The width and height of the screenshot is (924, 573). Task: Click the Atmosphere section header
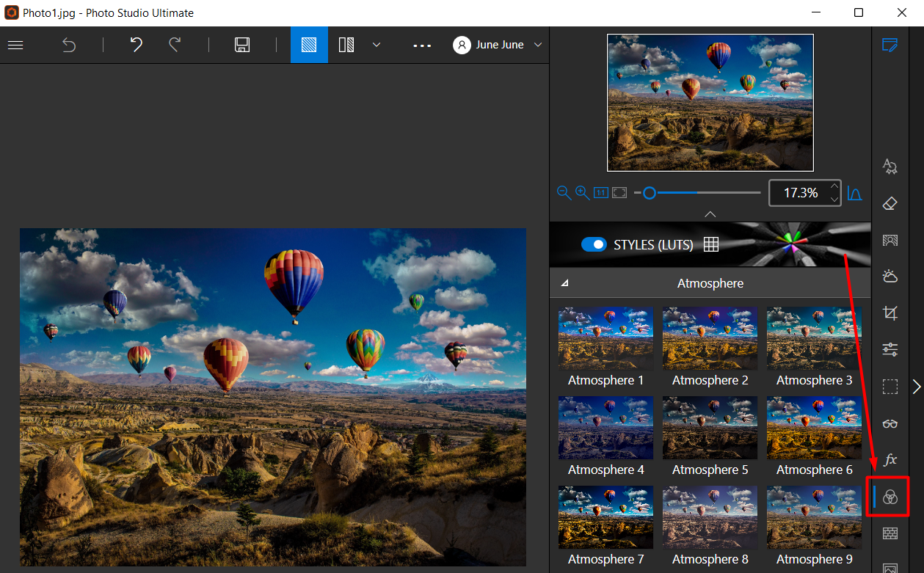point(710,283)
